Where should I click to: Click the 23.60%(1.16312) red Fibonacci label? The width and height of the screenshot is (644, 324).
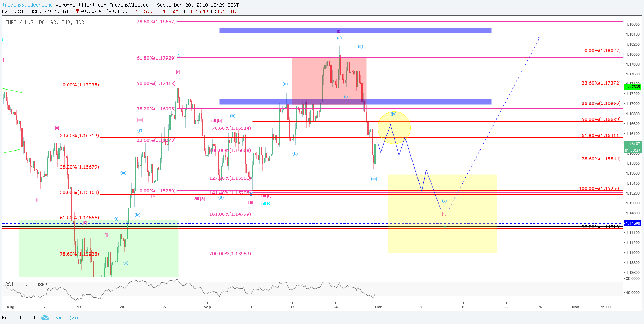79,135
